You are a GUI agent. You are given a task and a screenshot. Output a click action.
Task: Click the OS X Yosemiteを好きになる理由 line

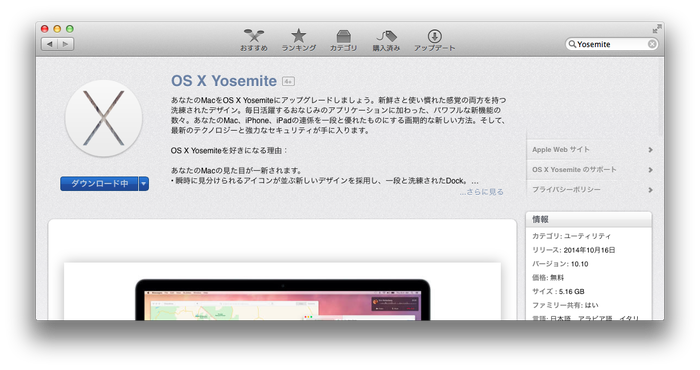tap(229, 150)
